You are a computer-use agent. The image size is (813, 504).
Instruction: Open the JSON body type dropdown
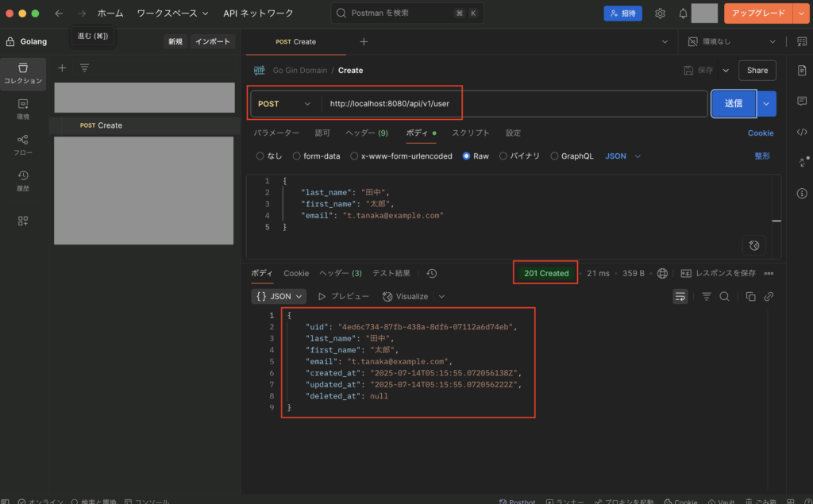622,156
